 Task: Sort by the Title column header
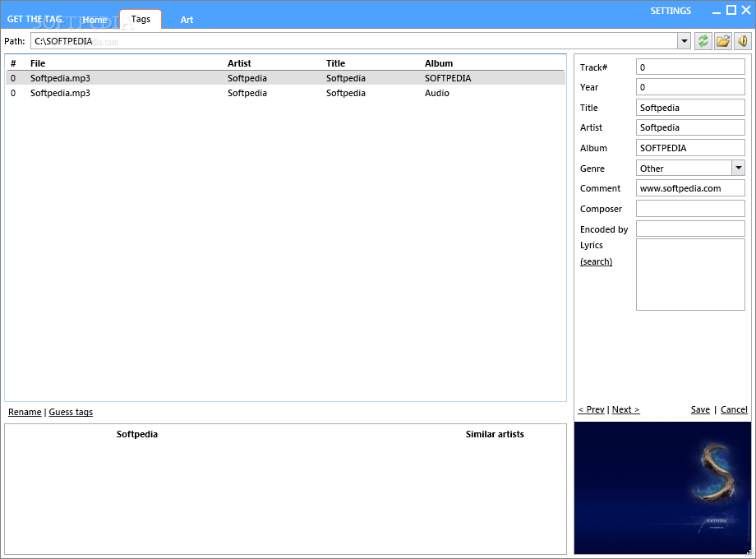click(x=335, y=63)
